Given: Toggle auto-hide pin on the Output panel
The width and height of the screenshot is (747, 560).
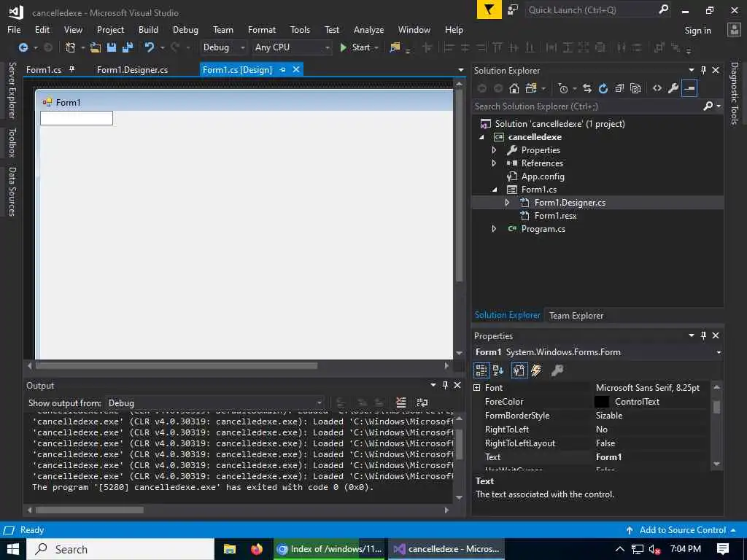Looking at the screenshot, I should click(445, 385).
